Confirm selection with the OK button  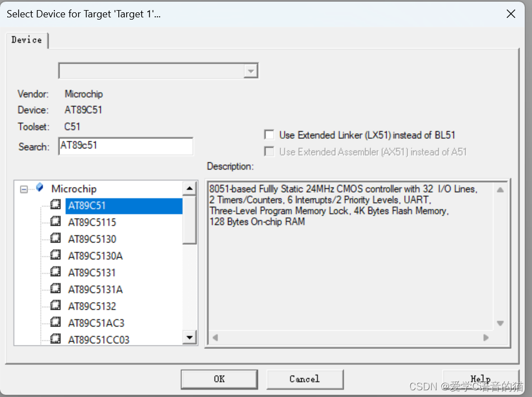[219, 379]
